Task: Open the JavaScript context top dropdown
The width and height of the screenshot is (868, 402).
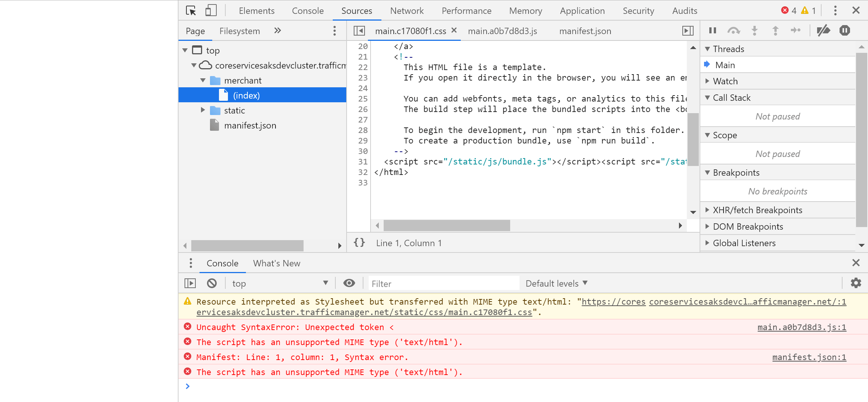Action: (280, 284)
